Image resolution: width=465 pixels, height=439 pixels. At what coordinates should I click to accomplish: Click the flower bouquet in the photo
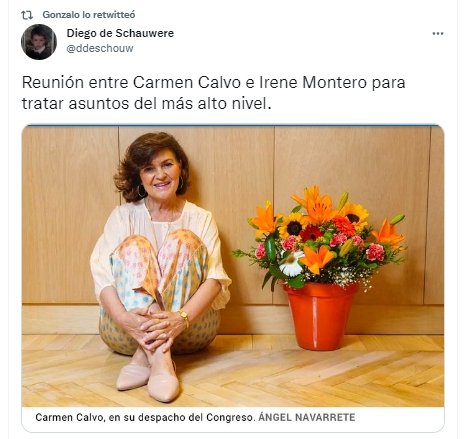coord(320,238)
